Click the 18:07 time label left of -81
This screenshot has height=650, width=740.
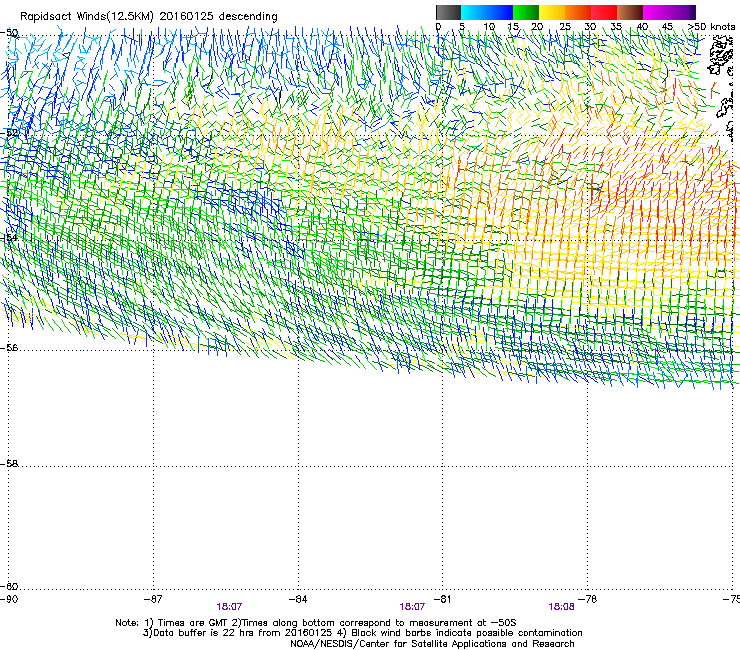click(412, 607)
